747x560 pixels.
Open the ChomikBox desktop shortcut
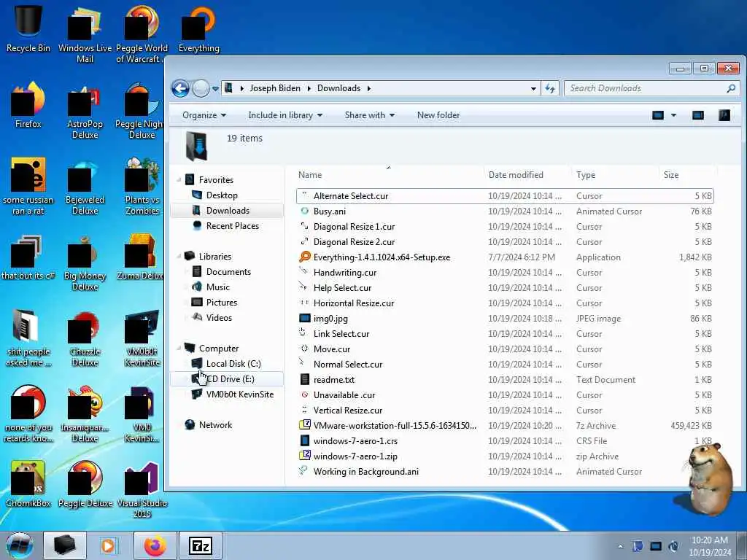[x=28, y=485]
